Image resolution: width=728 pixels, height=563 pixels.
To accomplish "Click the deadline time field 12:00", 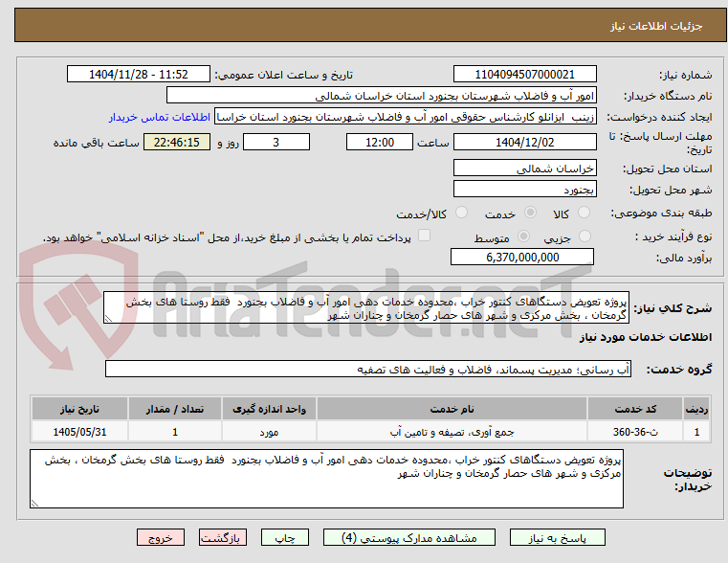I will coord(380,142).
